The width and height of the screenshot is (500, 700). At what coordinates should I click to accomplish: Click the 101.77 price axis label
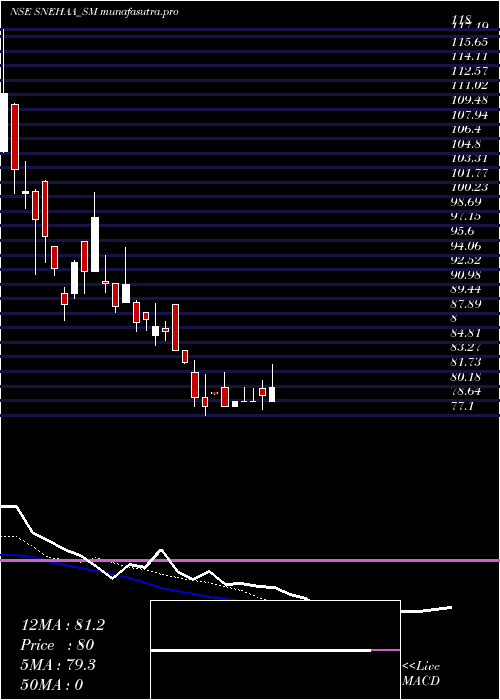coord(469,173)
